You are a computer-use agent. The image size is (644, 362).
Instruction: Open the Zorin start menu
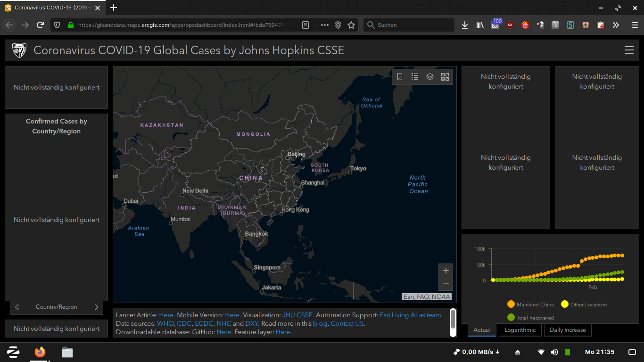[x=13, y=352]
